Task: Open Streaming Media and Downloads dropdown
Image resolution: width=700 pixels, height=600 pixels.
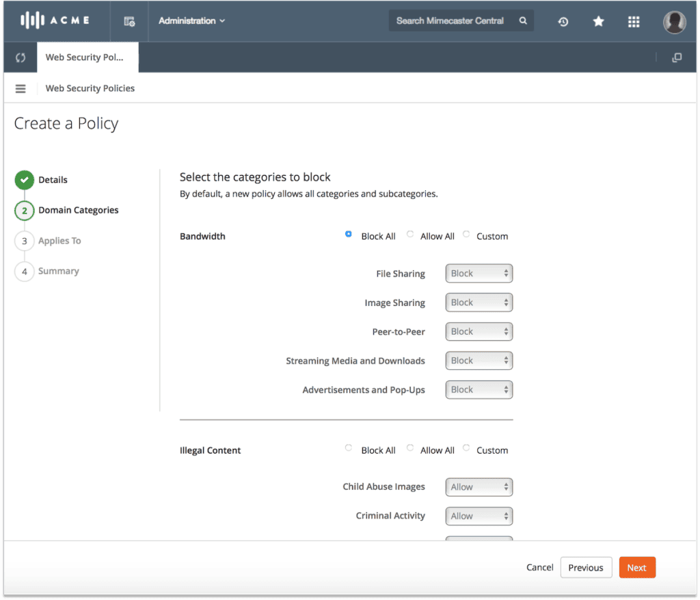Action: point(479,361)
